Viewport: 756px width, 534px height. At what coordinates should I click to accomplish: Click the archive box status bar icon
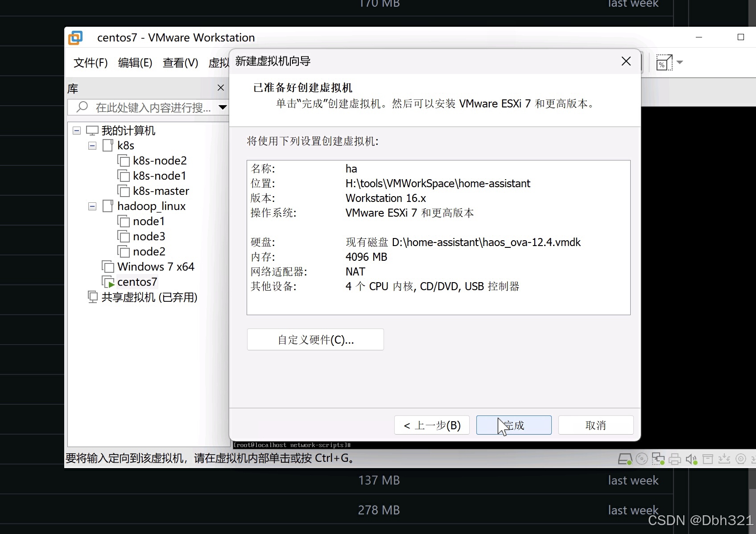click(x=708, y=459)
